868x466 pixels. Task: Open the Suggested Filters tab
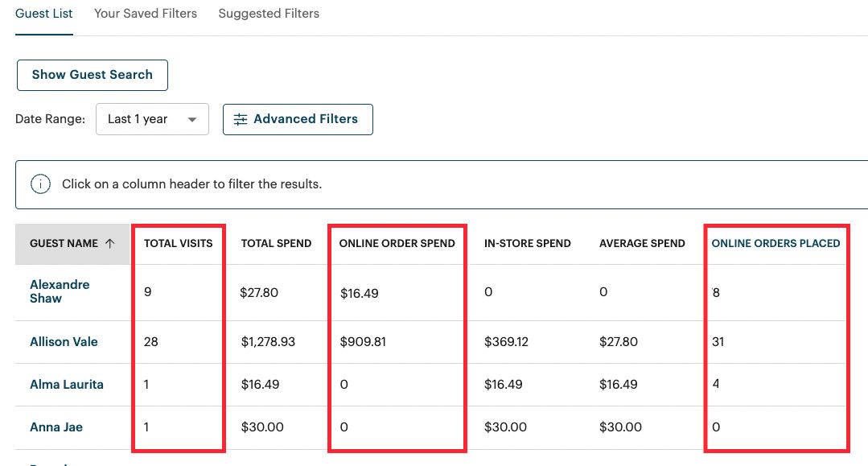(268, 13)
